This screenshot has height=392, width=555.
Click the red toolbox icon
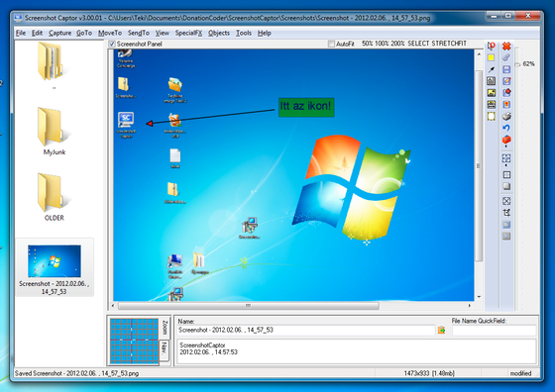[x=506, y=140]
